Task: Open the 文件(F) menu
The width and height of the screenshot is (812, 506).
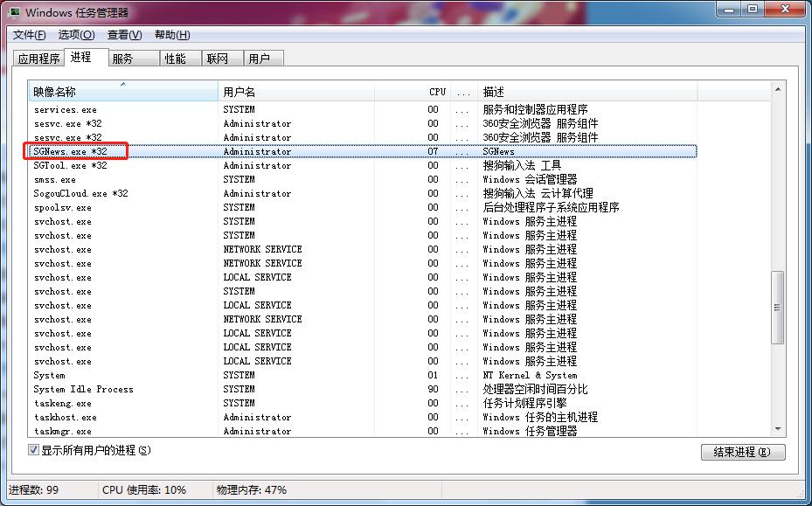Action: click(x=30, y=35)
